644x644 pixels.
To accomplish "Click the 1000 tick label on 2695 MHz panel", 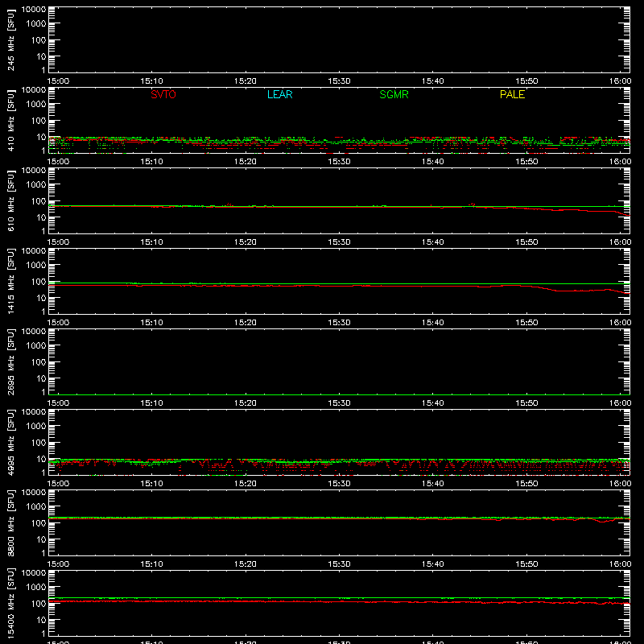I will pos(36,346).
